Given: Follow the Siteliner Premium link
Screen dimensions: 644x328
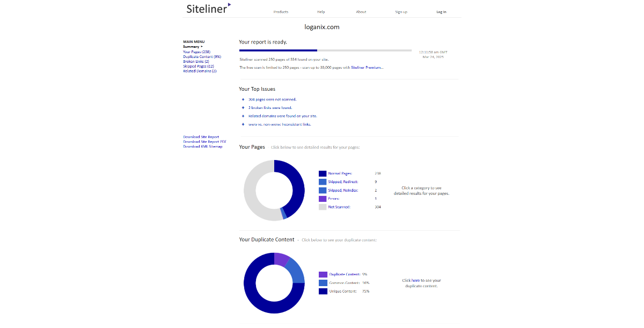Looking at the screenshot, I should 368,68.
